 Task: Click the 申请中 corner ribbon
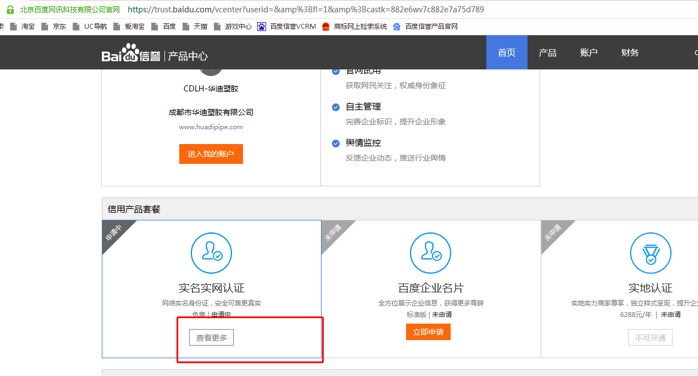tap(114, 233)
